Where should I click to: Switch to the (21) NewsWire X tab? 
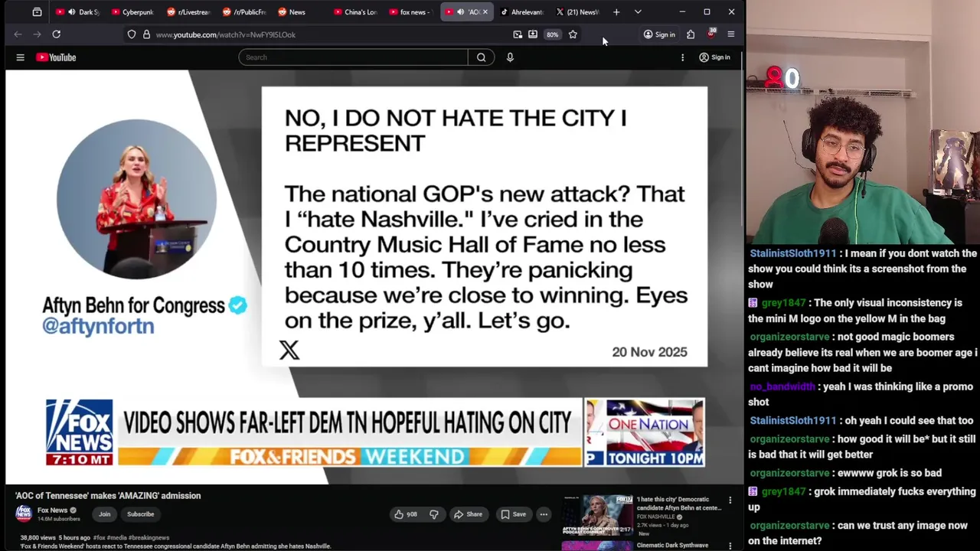point(578,12)
